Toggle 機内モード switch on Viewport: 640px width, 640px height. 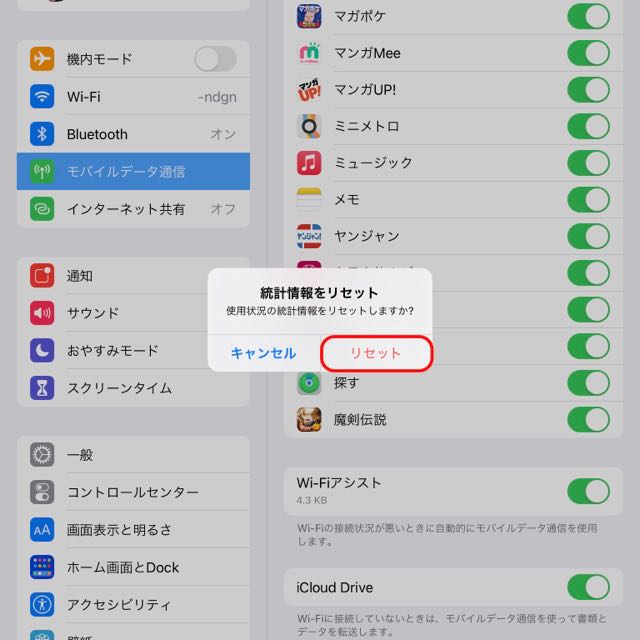(215, 59)
